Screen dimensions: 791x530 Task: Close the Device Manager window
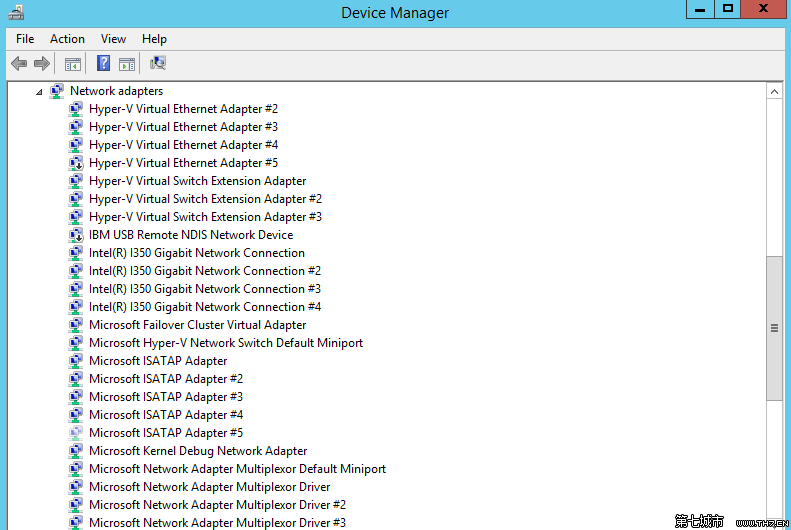764,9
